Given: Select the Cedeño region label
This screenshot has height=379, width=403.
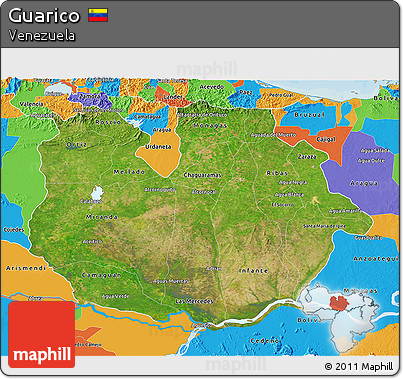Looking at the screenshot, I should tap(265, 341).
